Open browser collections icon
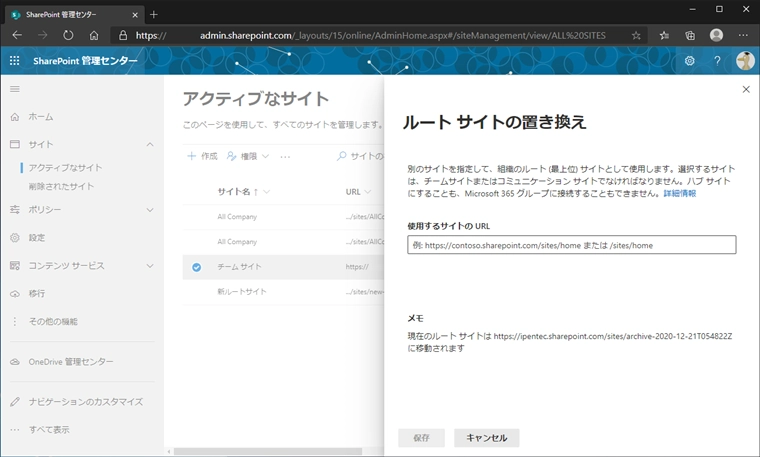 tap(690, 35)
